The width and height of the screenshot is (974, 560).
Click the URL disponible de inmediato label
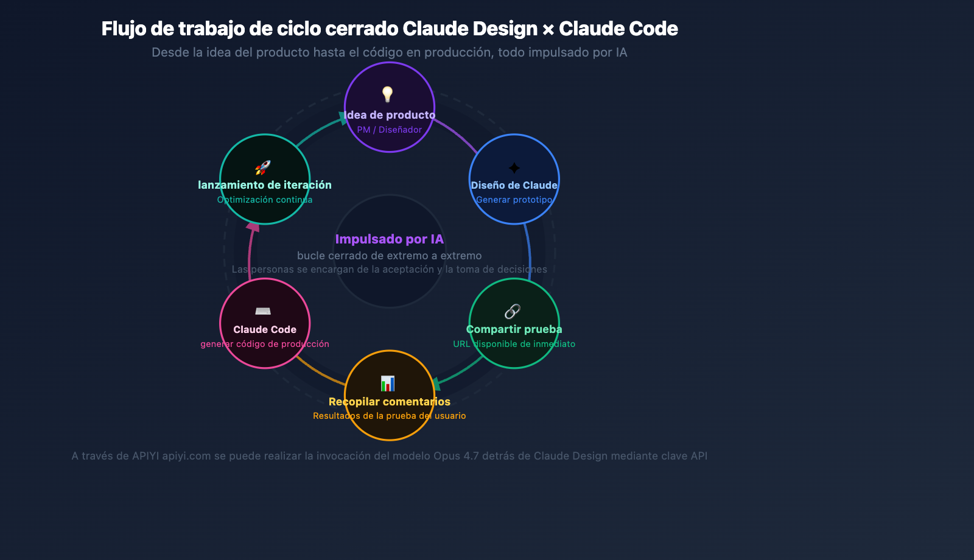click(x=514, y=344)
